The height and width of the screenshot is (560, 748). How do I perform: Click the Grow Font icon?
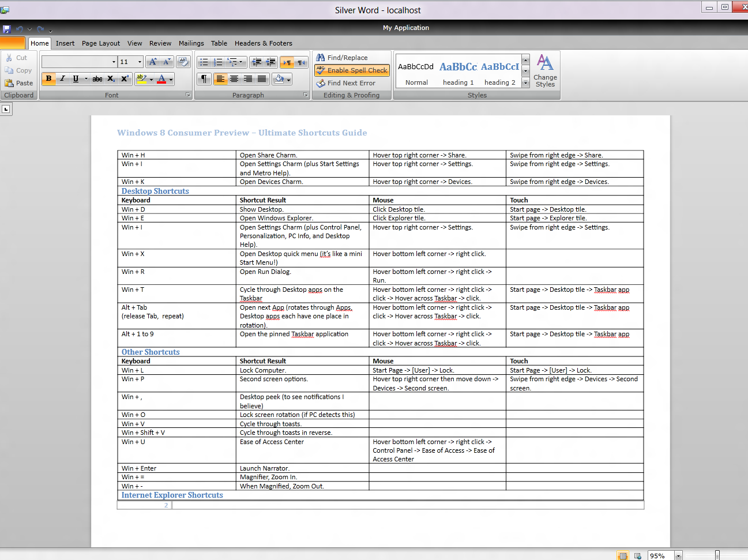152,62
